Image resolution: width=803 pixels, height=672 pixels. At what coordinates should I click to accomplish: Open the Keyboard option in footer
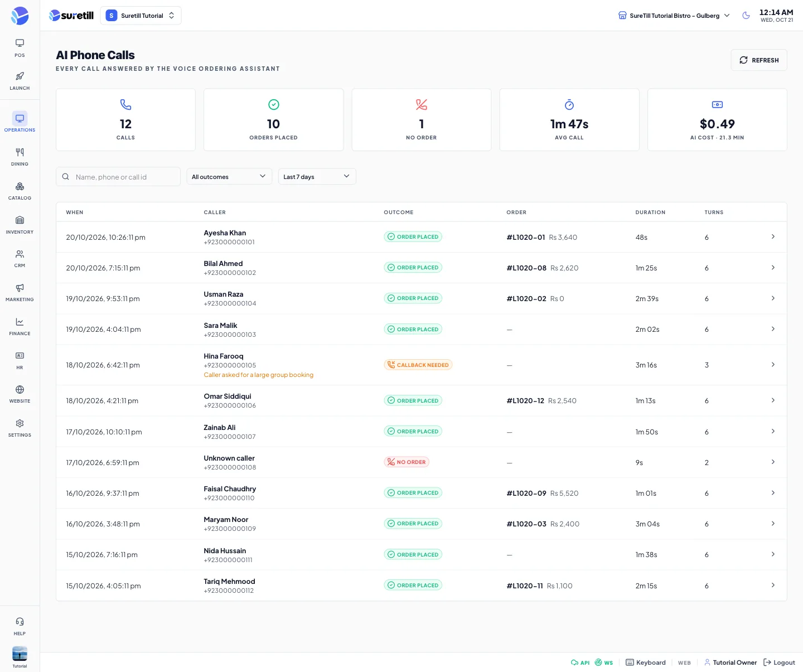(646, 663)
